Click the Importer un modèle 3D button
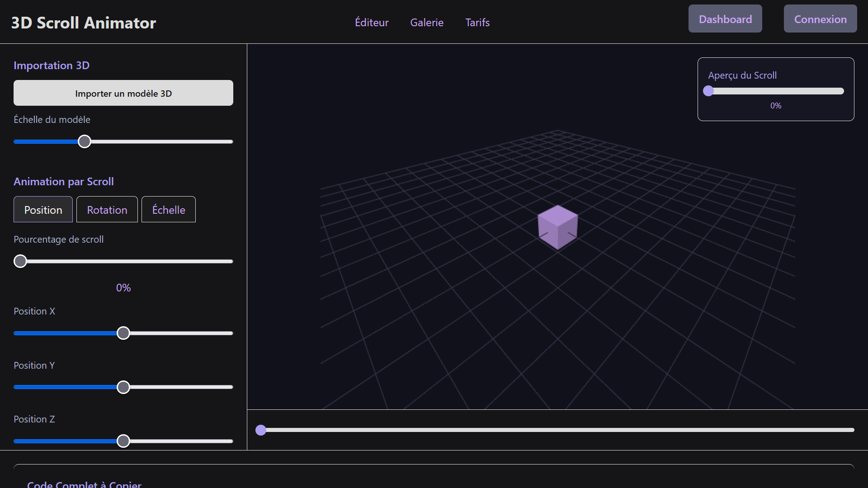The width and height of the screenshot is (868, 488). pyautogui.click(x=123, y=93)
